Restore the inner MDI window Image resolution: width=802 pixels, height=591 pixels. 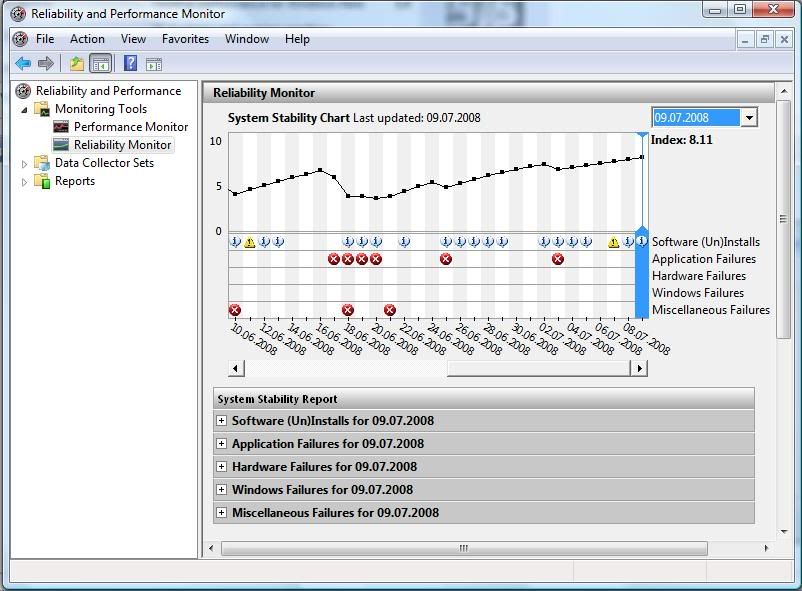coord(765,39)
